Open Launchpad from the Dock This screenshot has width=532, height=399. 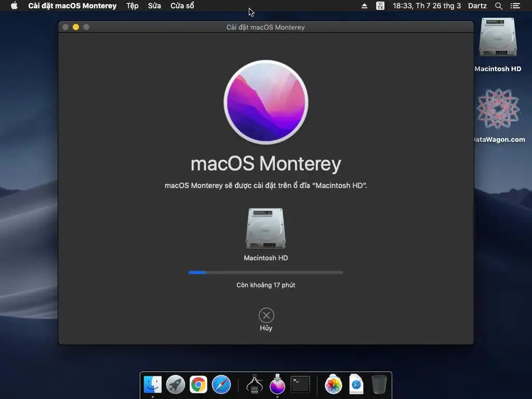click(x=176, y=384)
